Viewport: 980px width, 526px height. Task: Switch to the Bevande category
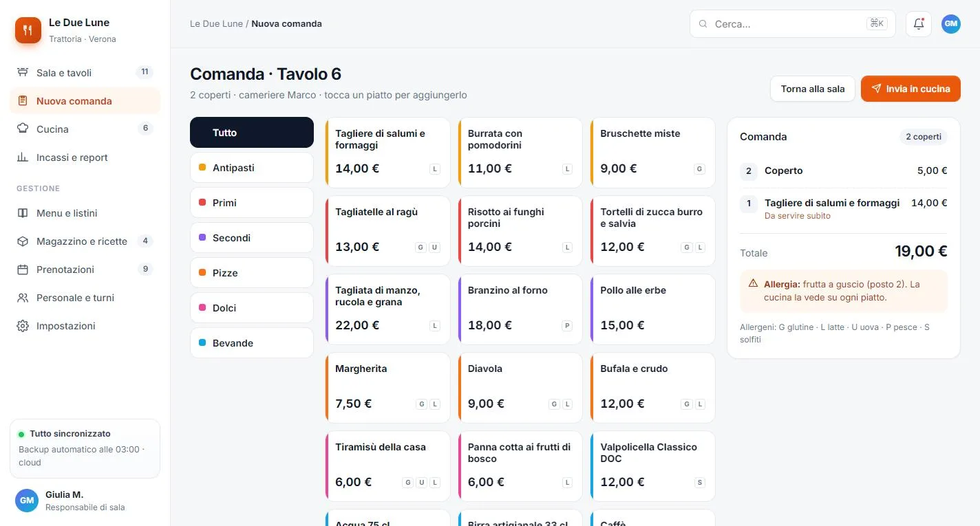[x=252, y=343]
